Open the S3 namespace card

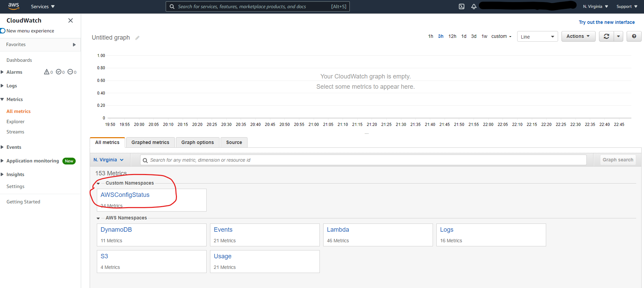[152, 261]
